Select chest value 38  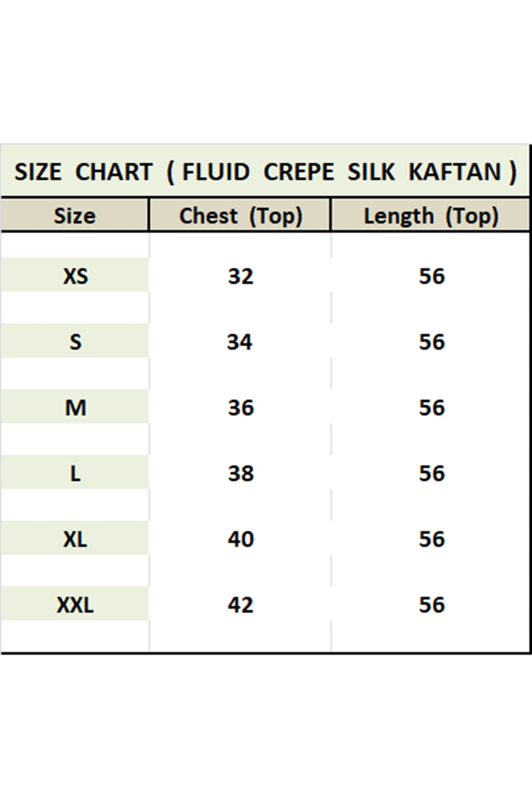click(x=240, y=473)
